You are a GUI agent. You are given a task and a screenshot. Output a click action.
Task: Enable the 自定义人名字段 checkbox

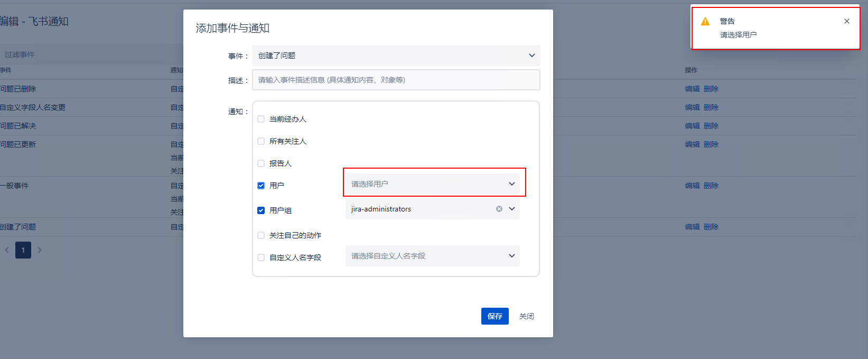(261, 257)
